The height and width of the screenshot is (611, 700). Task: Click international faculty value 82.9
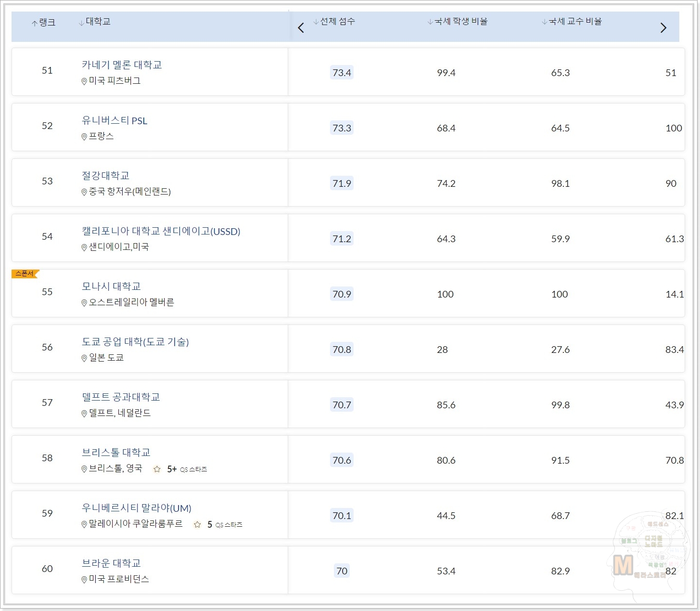coord(560,571)
